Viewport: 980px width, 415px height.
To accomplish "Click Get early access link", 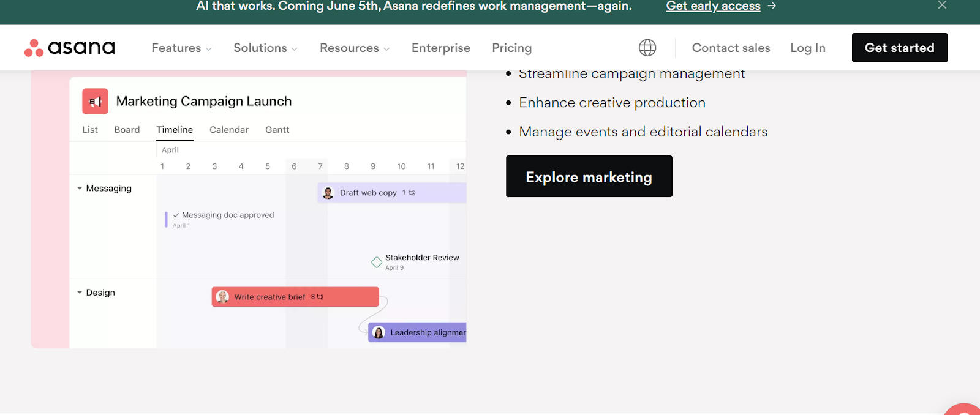I will coord(713,6).
